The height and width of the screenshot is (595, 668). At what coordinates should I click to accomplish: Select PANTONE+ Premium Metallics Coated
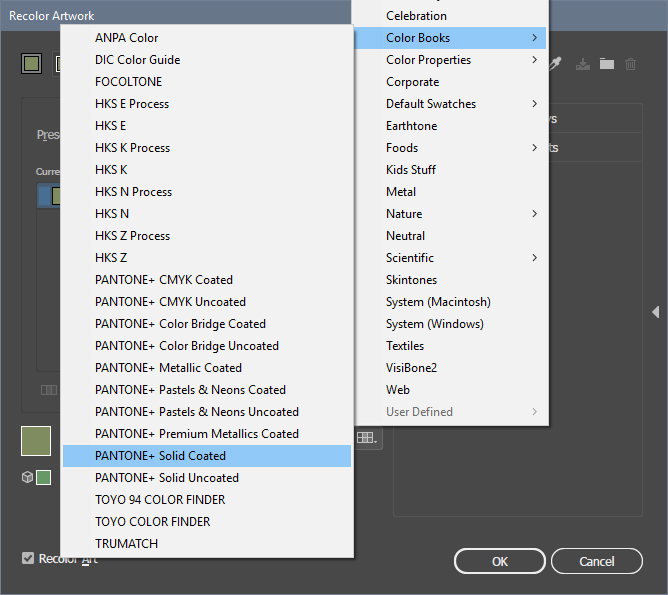[207, 434]
